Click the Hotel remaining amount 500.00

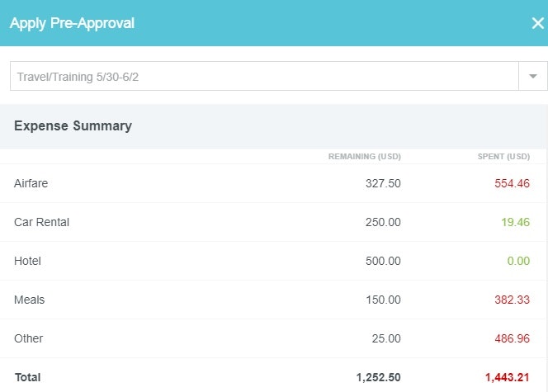pyautogui.click(x=383, y=261)
